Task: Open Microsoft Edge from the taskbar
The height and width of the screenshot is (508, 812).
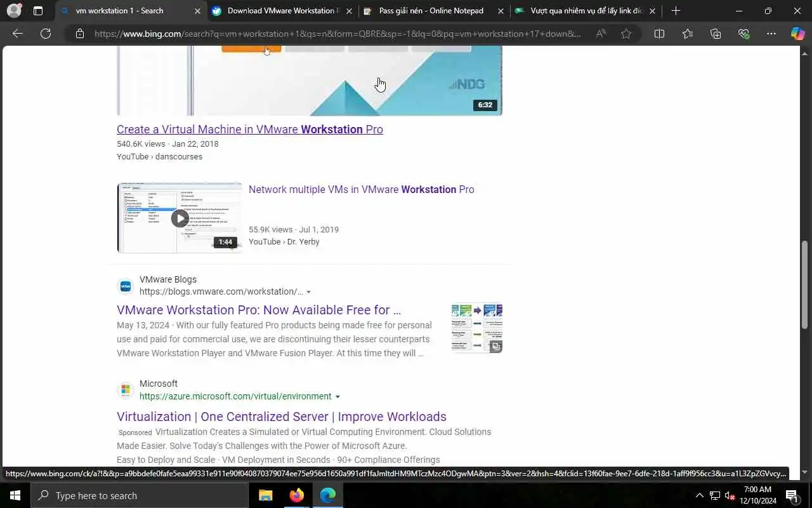Action: [327, 495]
